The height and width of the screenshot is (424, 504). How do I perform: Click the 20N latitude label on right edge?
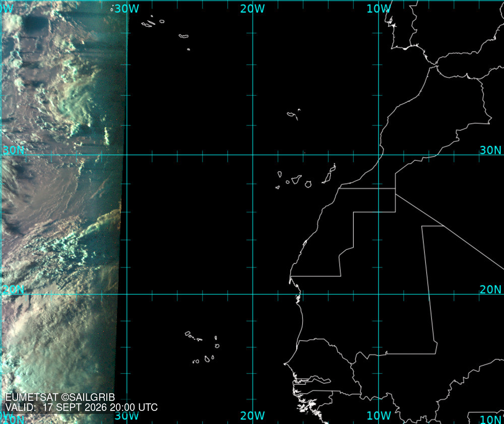point(490,290)
